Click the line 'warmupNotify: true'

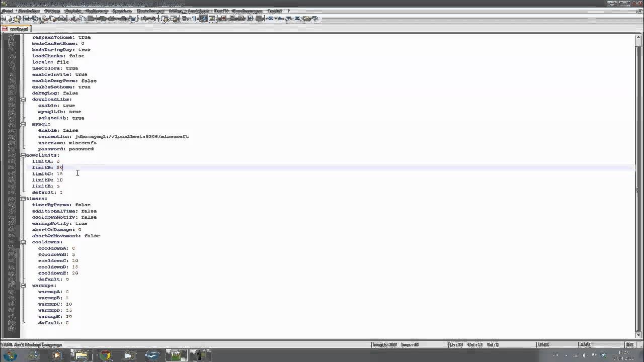[60, 223]
